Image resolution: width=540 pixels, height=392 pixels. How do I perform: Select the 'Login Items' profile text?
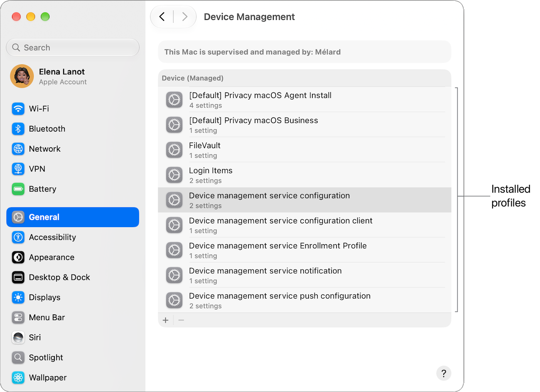coord(211,171)
